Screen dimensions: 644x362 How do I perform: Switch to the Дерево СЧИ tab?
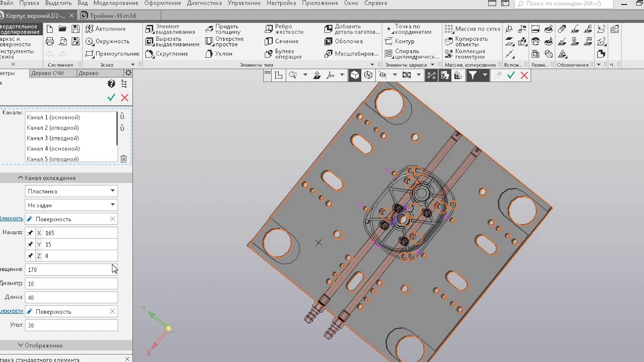click(47, 73)
